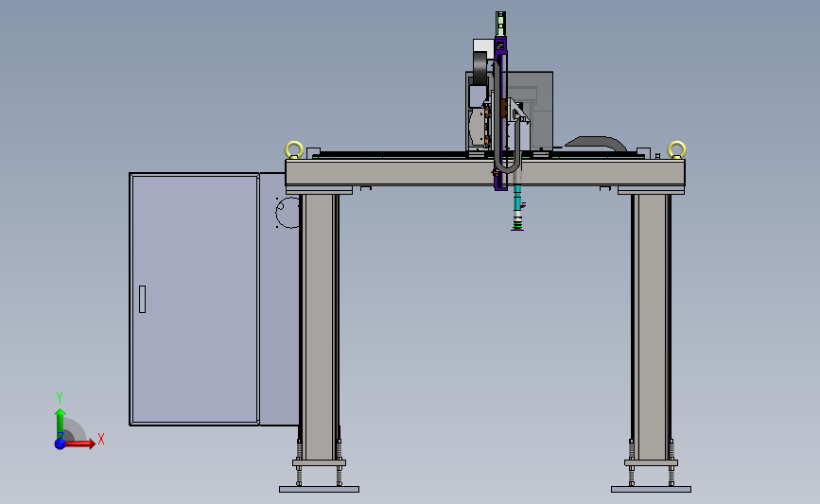
Task: Select the right yellow lifting eye bolt
Action: pos(676,149)
